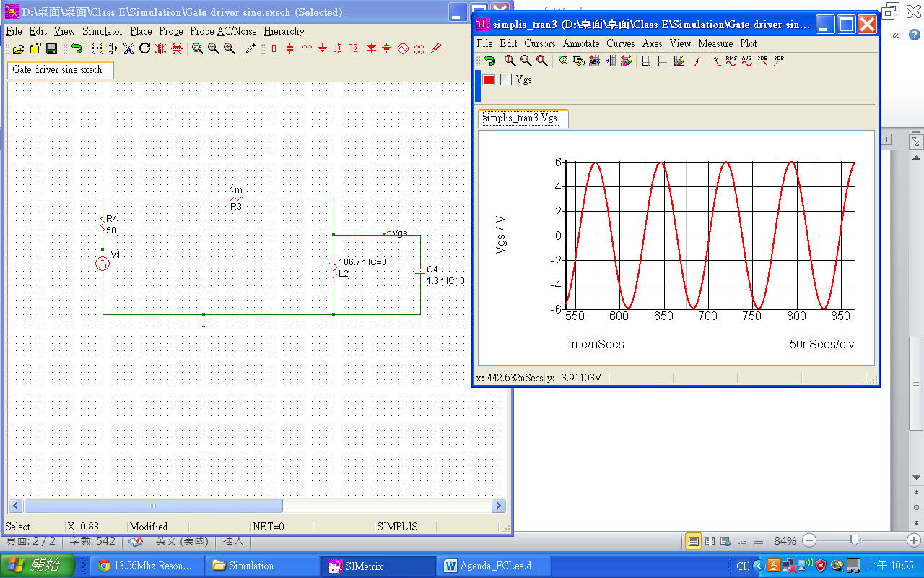Open the Measure menu in graph window
Viewport: 924px width, 578px height.
715,43
